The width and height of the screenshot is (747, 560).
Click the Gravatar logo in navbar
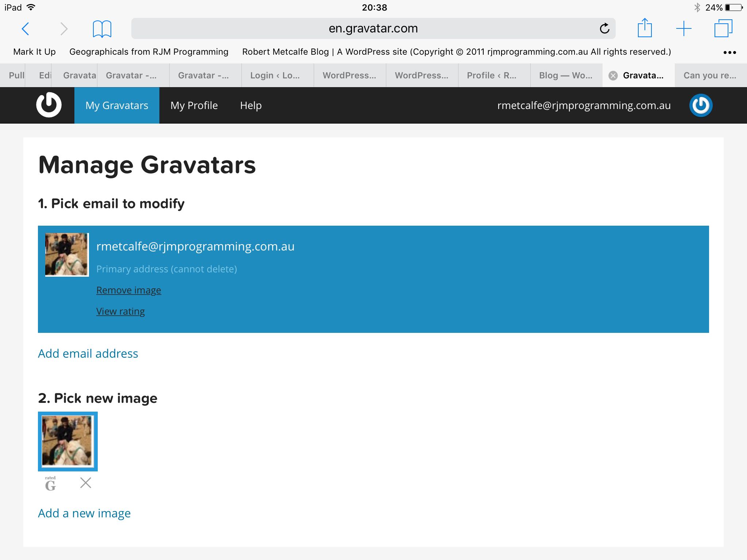pyautogui.click(x=49, y=105)
